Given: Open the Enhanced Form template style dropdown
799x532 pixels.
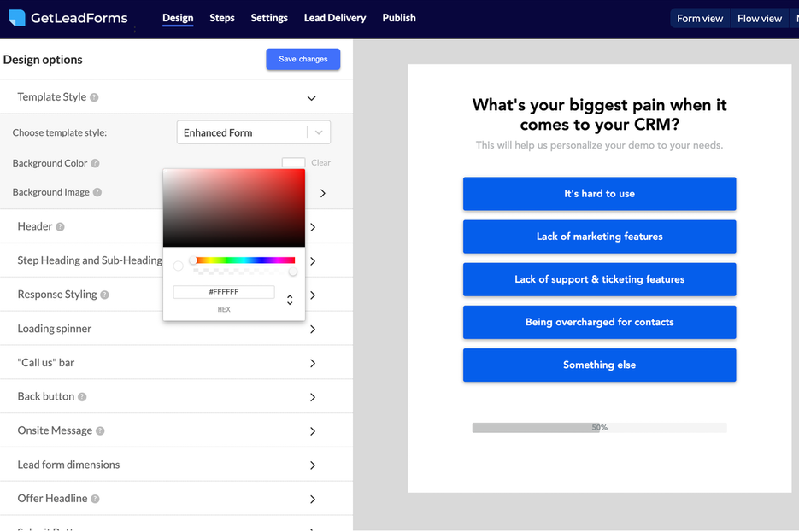Looking at the screenshot, I should tap(253, 133).
